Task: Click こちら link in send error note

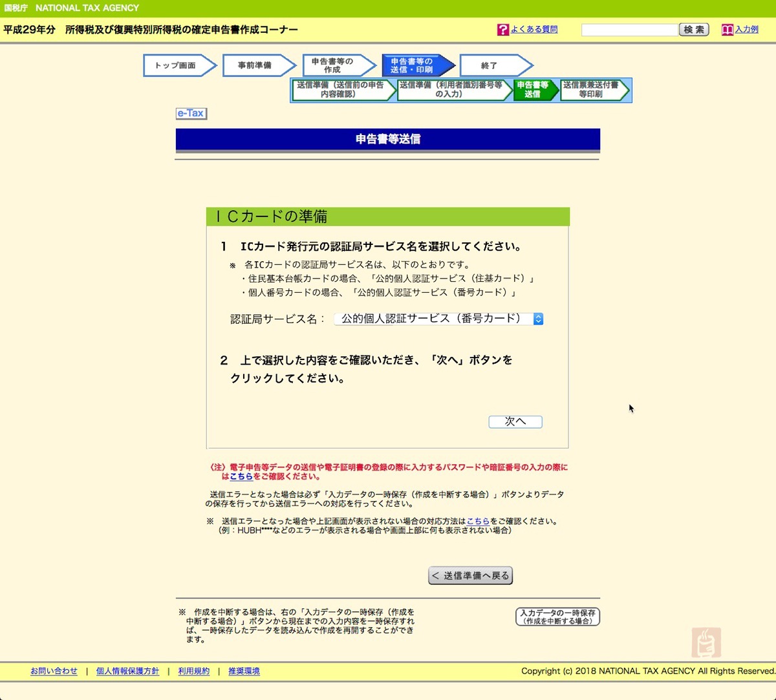Action: (x=478, y=521)
